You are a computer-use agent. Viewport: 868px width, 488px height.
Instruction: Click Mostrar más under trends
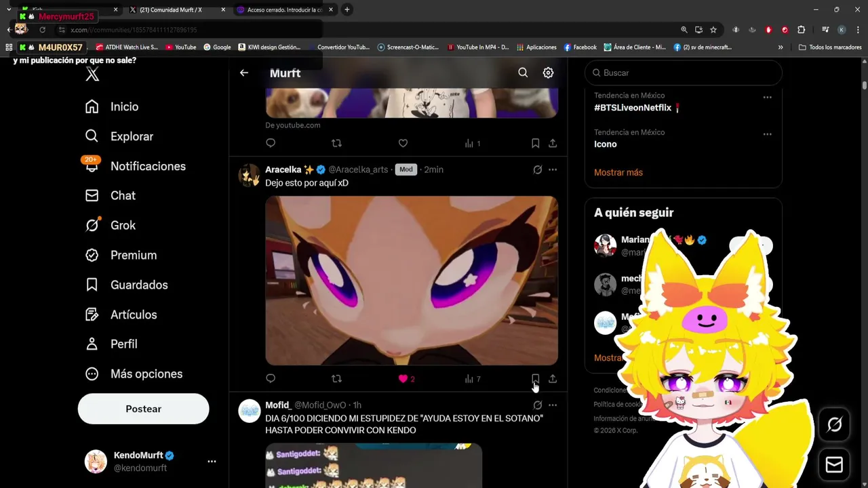tap(618, 172)
